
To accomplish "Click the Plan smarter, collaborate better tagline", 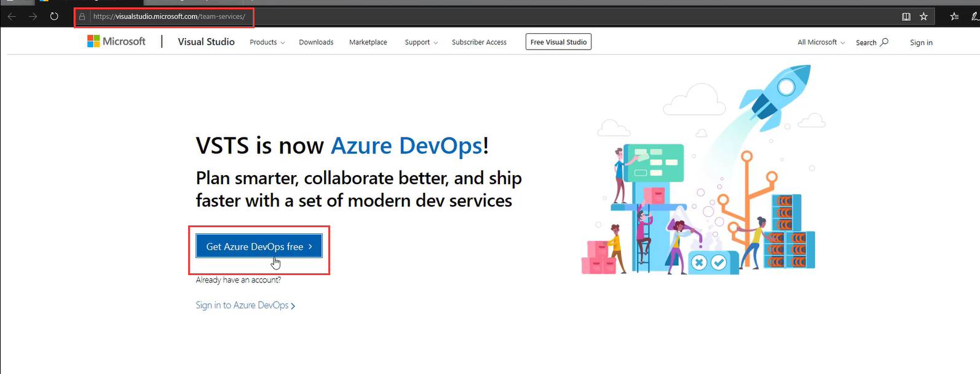I will [359, 189].
